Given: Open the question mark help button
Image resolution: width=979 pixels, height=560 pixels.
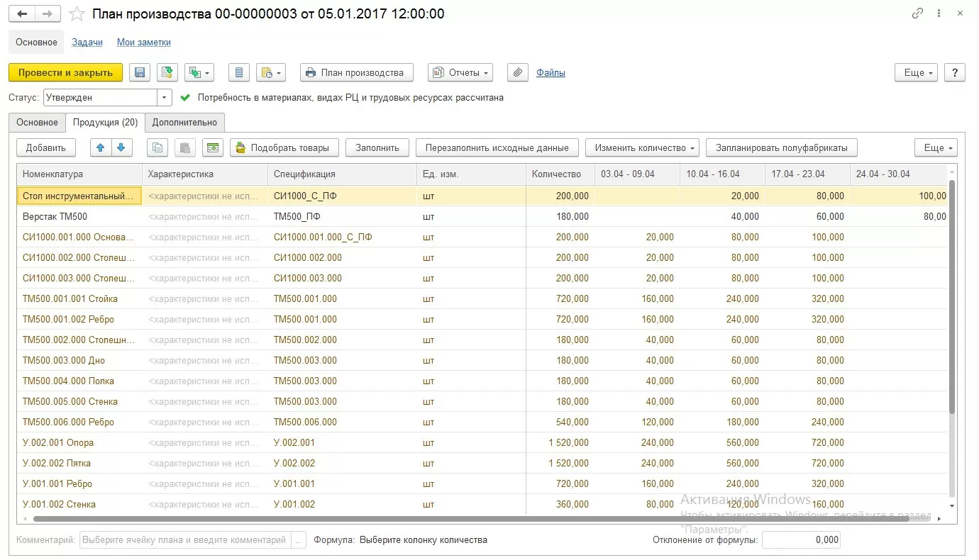Looking at the screenshot, I should pos(955,72).
